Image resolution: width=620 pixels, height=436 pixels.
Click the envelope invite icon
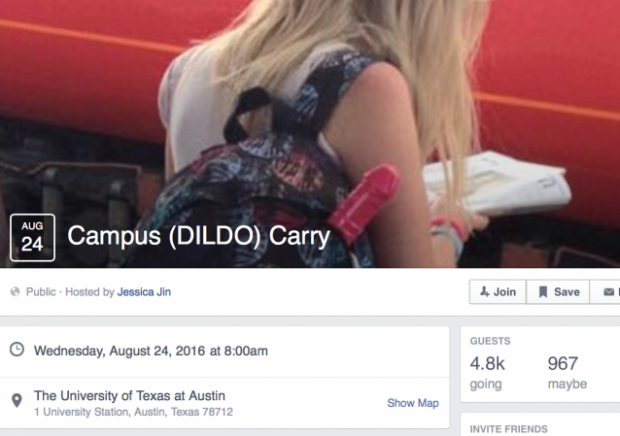tap(609, 292)
